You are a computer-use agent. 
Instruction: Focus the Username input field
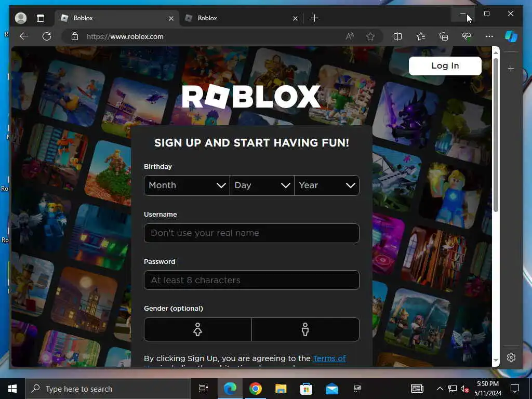coord(252,233)
